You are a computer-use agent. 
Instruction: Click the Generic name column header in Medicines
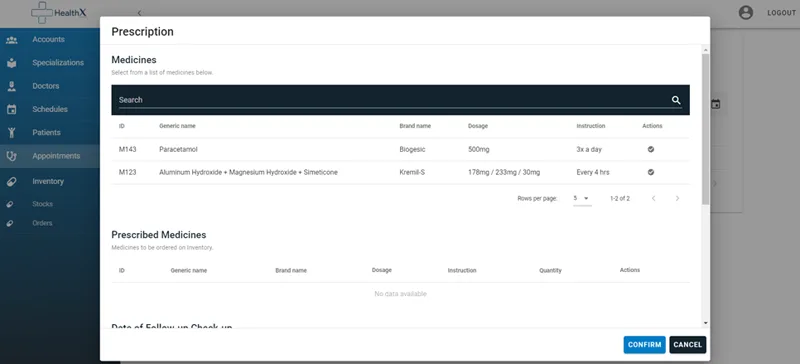(x=177, y=126)
